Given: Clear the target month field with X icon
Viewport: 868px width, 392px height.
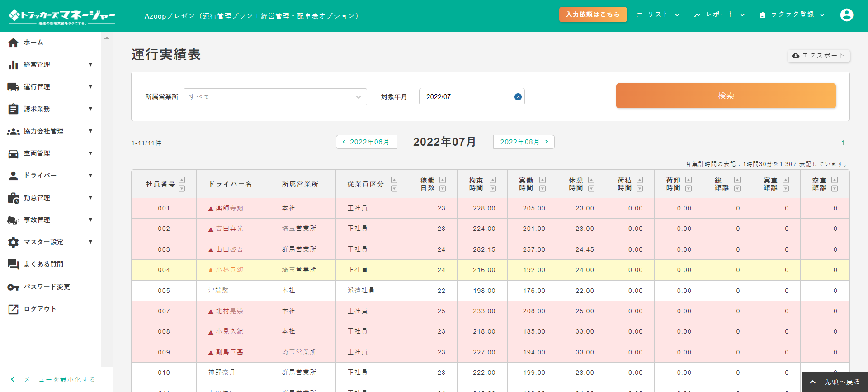Looking at the screenshot, I should pos(518,97).
